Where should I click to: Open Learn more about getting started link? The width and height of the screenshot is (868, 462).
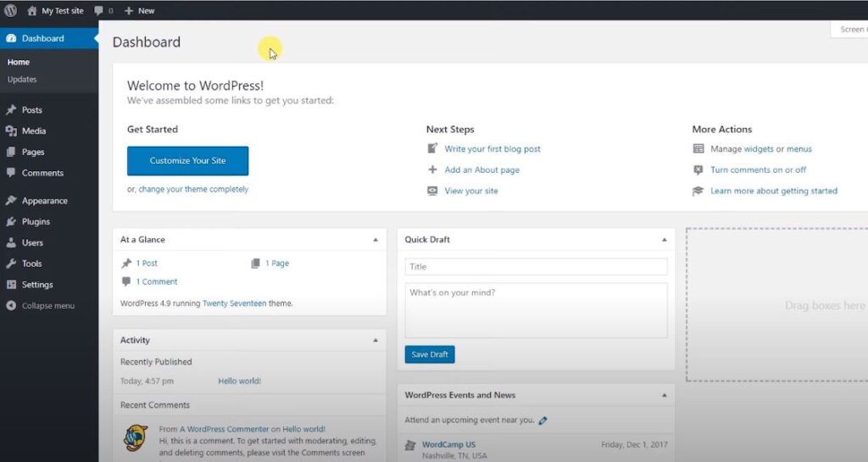[774, 191]
